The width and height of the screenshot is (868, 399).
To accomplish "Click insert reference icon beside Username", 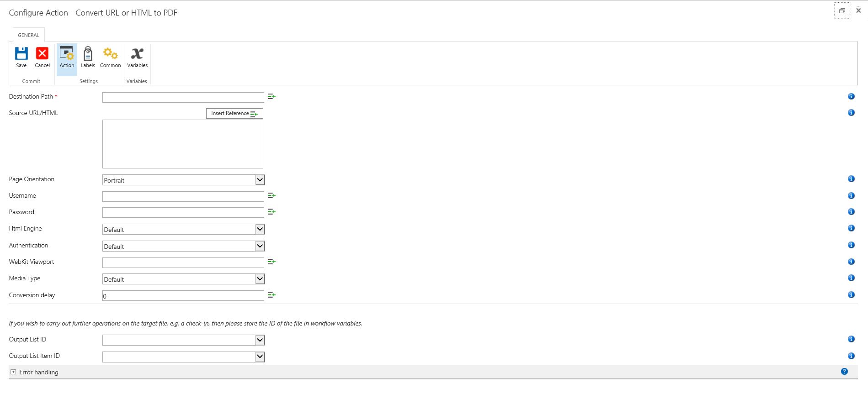I will click(272, 196).
